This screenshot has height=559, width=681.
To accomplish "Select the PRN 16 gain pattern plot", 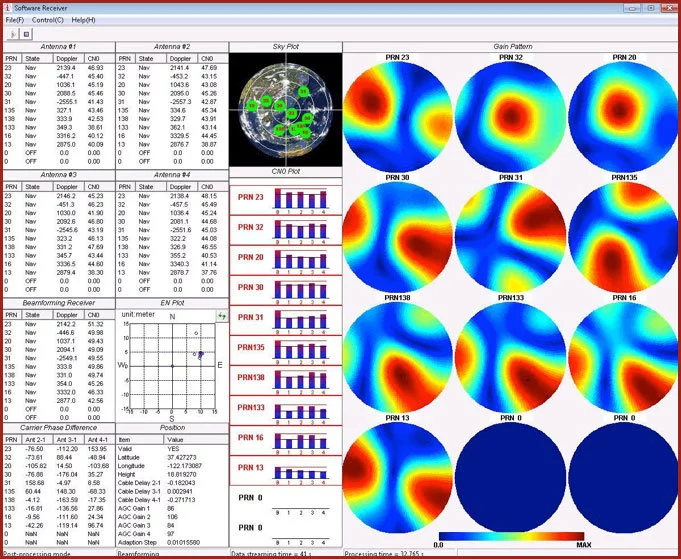I will (x=624, y=357).
